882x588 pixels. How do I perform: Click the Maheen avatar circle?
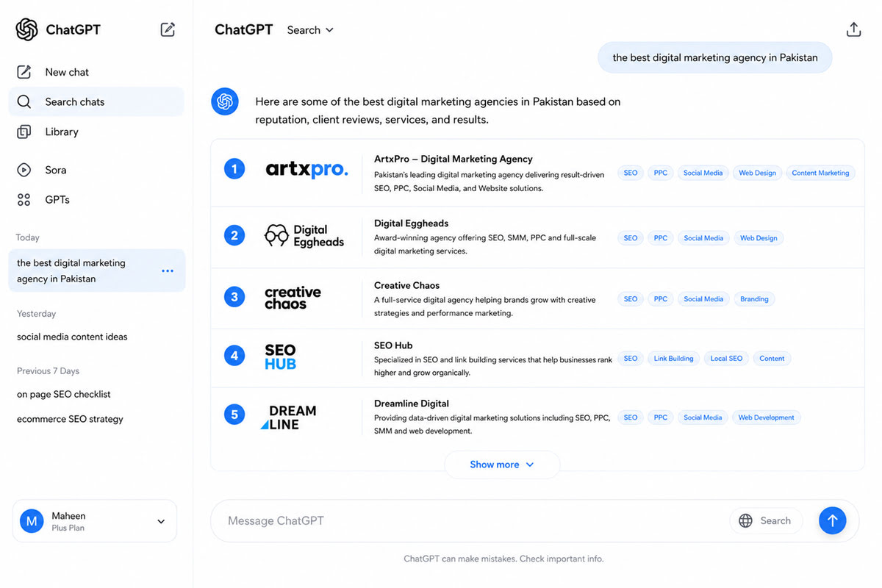pos(32,521)
